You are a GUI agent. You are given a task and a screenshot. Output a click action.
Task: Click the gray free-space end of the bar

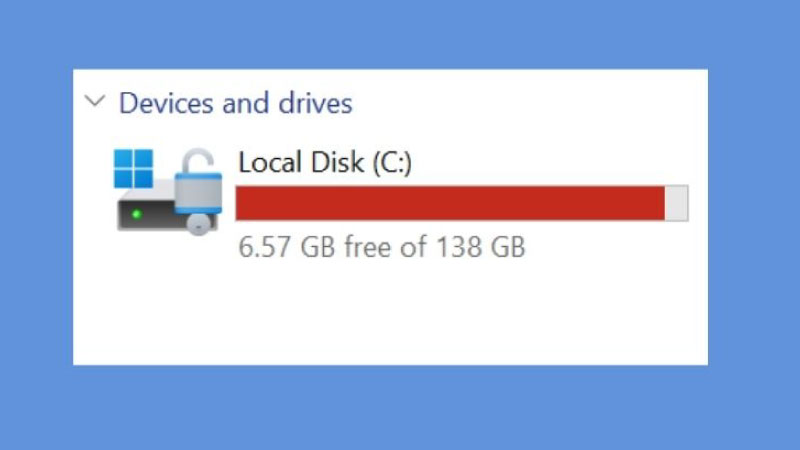(x=676, y=202)
